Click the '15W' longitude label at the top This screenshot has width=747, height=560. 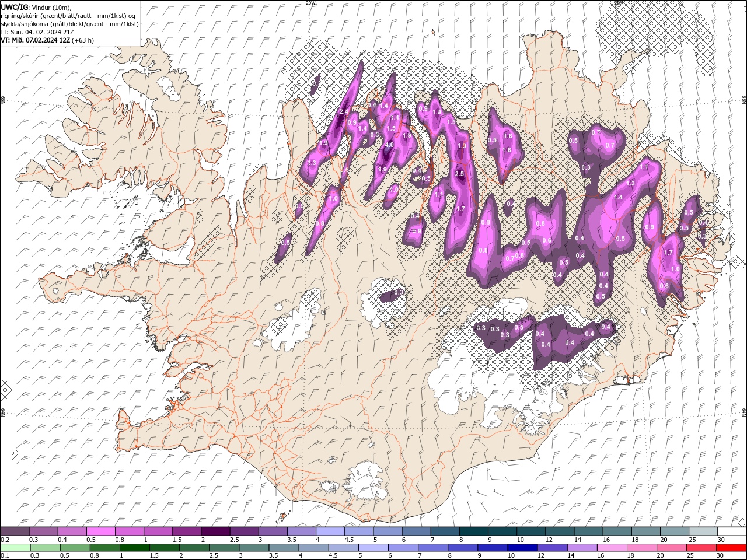pos(619,3)
